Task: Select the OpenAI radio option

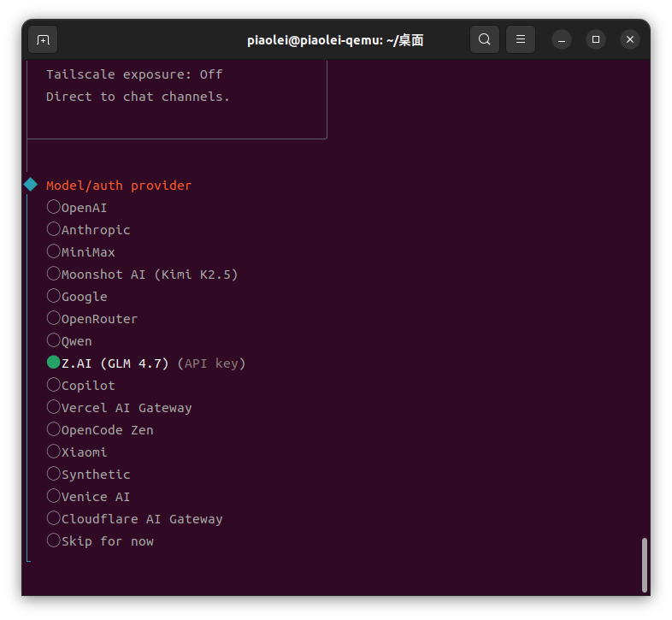Action: pos(77,208)
